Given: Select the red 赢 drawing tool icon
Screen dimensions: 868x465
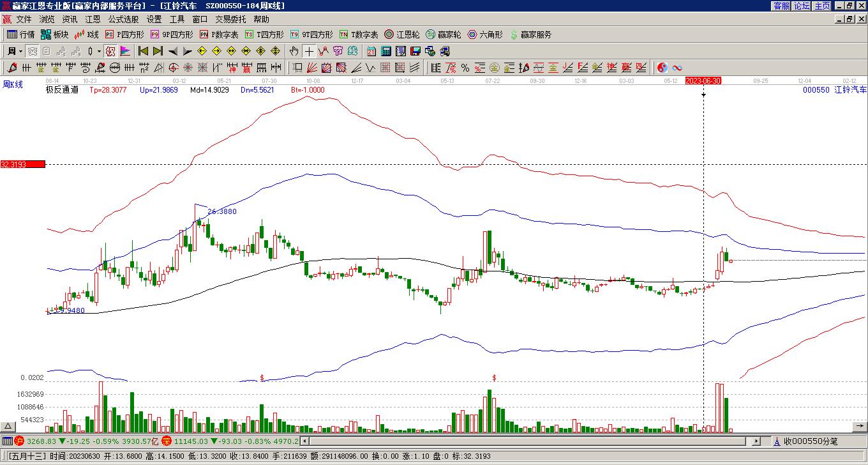Looking at the screenshot, I should pos(246,68).
